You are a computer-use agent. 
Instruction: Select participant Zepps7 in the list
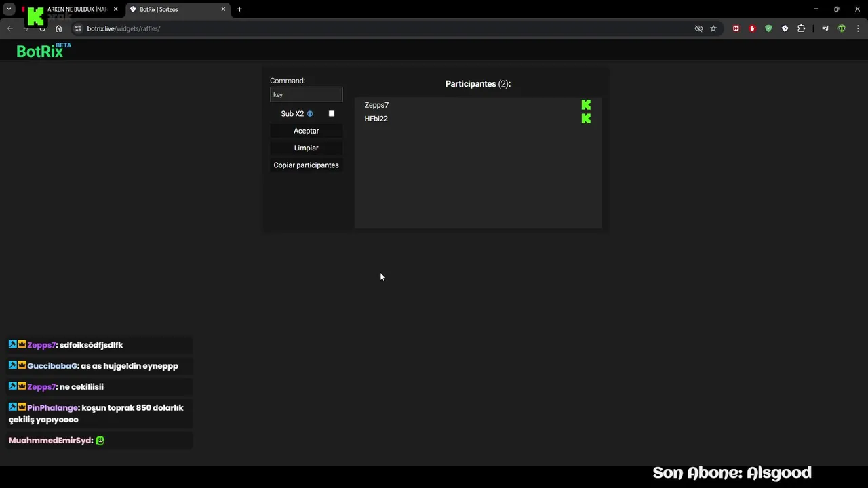[477, 105]
